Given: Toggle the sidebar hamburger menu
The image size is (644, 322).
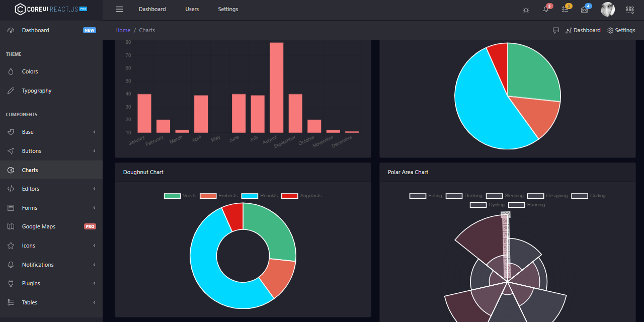Looking at the screenshot, I should (x=119, y=9).
